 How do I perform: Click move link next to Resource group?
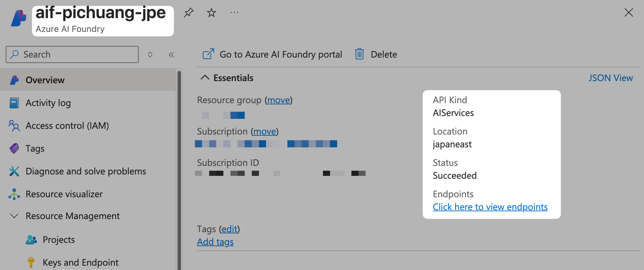click(x=279, y=100)
